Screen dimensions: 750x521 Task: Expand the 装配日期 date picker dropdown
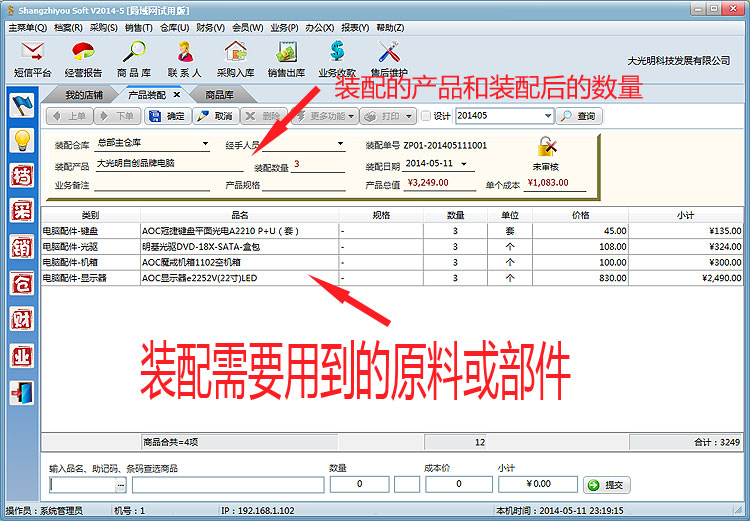point(469,163)
